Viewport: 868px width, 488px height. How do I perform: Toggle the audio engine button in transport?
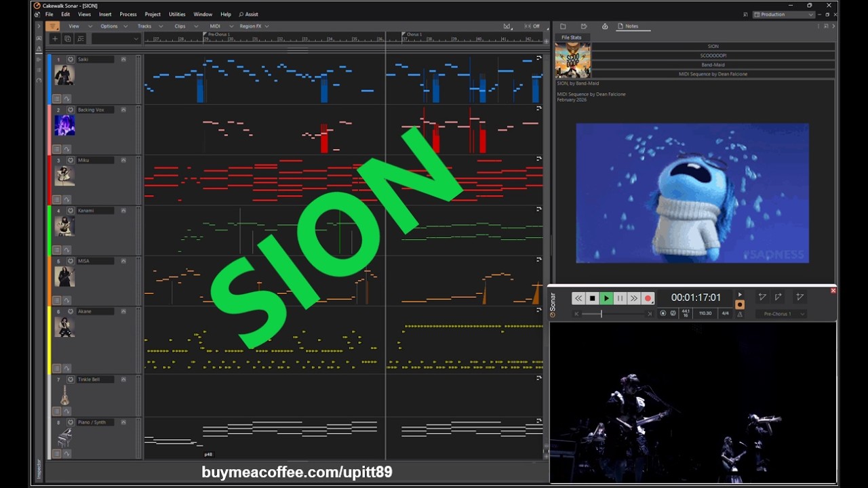pos(663,313)
